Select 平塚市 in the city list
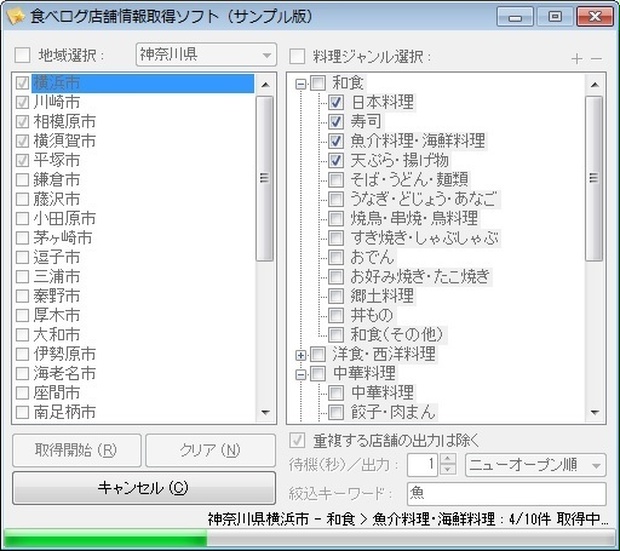The image size is (620, 551). 57,160
